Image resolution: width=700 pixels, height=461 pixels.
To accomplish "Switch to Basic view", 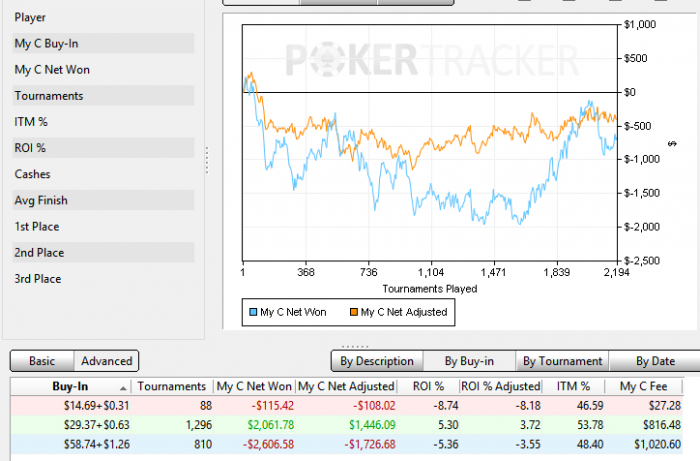I will pos(42,361).
